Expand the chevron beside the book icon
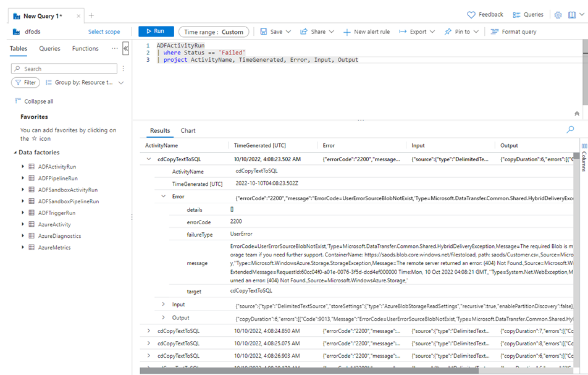Screen dimensions: 588x375 (x=582, y=14)
